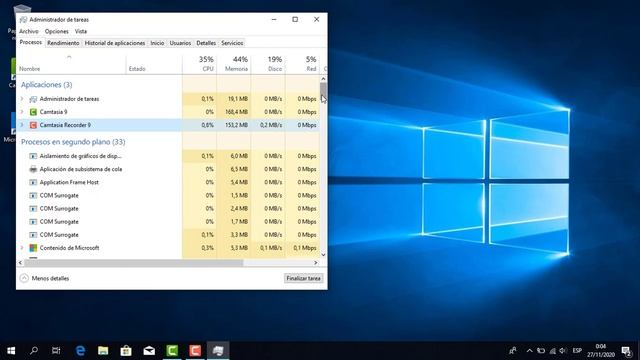Switch to the Servicios tab
This screenshot has width=640, height=360.
pos(232,43)
